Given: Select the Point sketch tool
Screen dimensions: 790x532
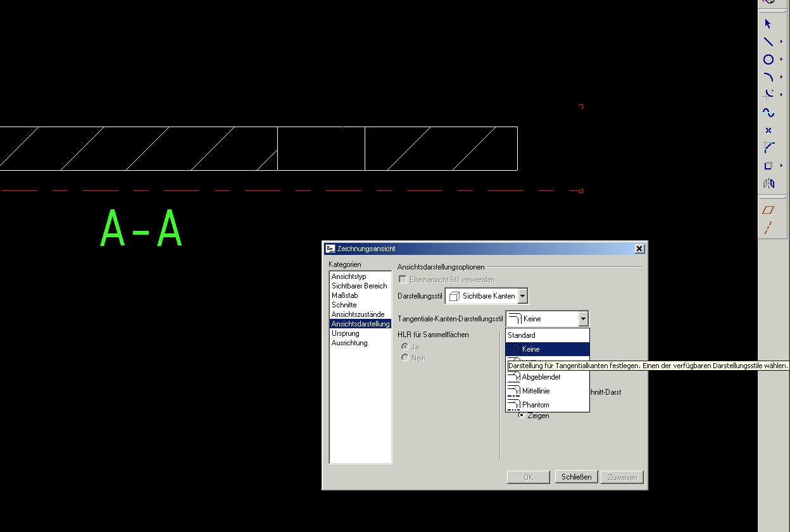Looking at the screenshot, I should pyautogui.click(x=768, y=130).
